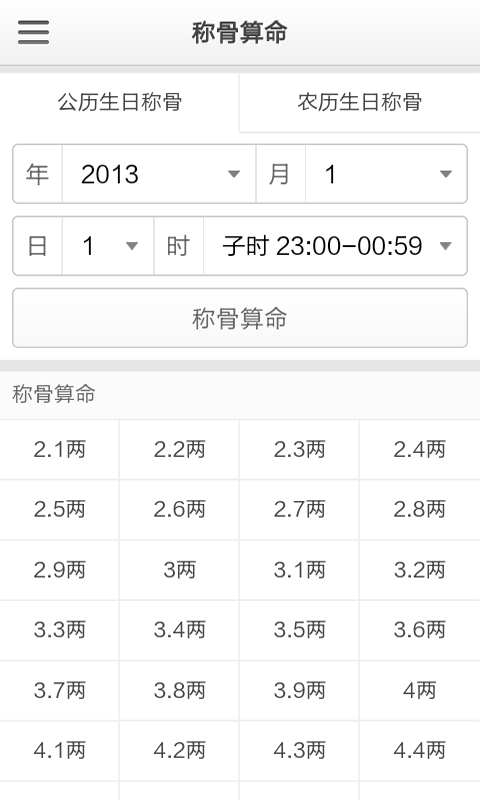Select the 3.2两 entry
Viewport: 480px width, 800px height.
click(420, 570)
